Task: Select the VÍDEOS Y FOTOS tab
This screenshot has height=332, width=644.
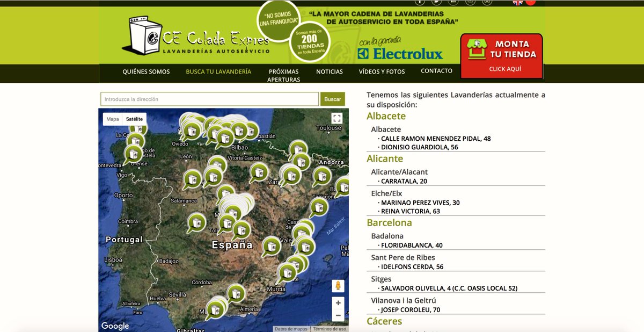Action: pyautogui.click(x=381, y=71)
